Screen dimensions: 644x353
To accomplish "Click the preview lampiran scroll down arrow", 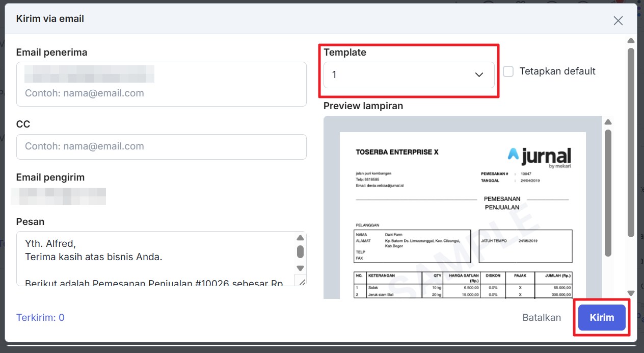I will coord(631,293).
